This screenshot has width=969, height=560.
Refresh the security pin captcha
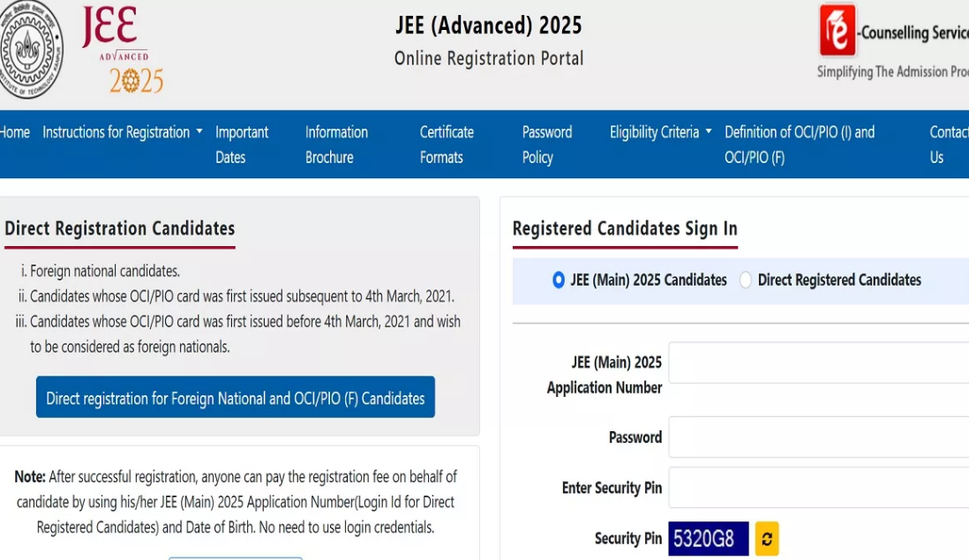pos(767,539)
